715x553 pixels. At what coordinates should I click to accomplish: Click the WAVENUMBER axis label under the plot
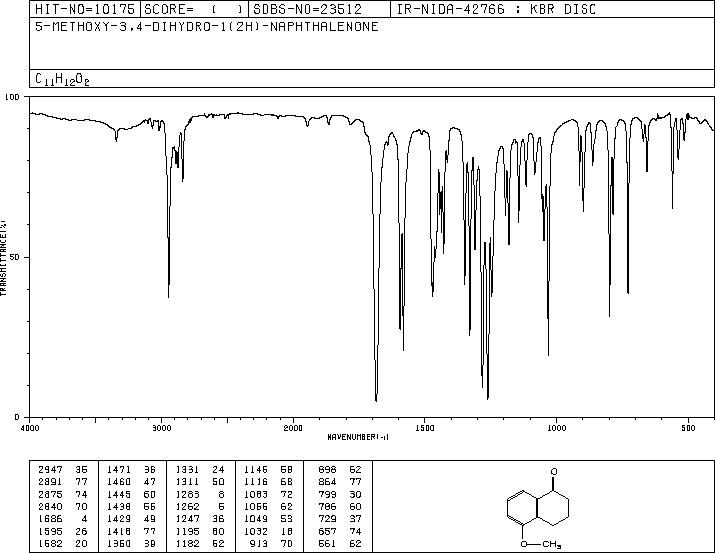[x=358, y=437]
